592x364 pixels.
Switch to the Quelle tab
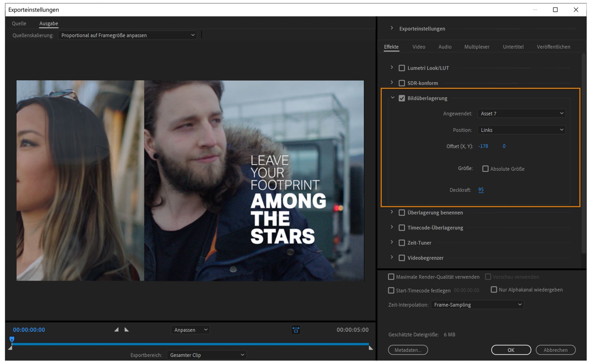pos(19,23)
